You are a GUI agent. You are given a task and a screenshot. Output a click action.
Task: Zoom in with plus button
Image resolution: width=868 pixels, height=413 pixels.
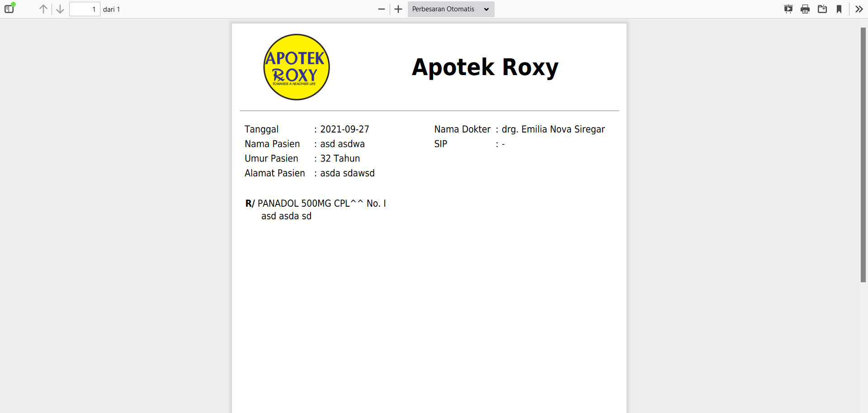tap(398, 9)
